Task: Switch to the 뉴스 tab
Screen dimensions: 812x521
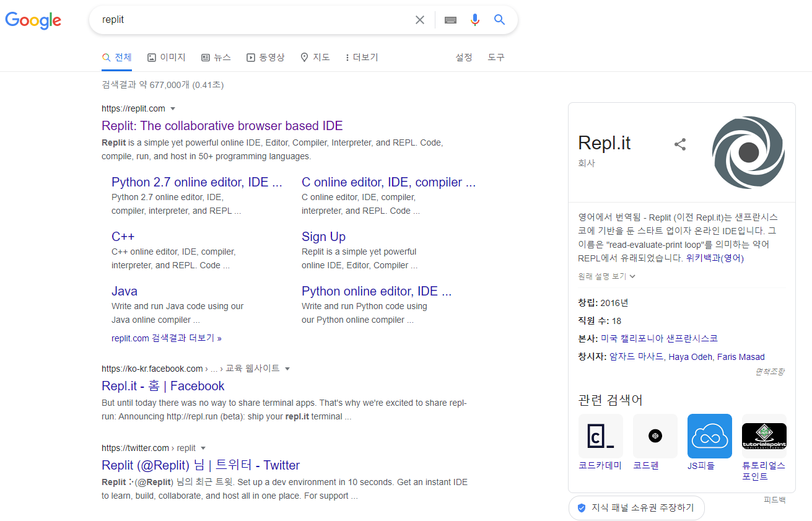Action: point(216,58)
